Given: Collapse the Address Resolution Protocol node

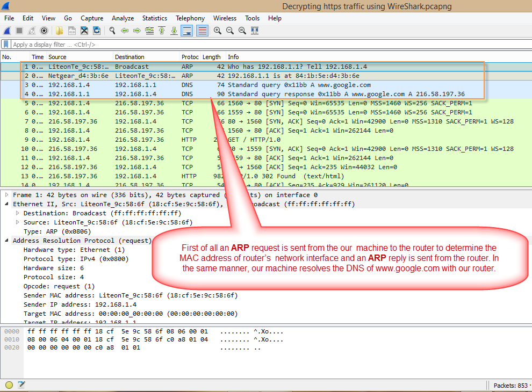Looking at the screenshot, I should (x=6, y=241).
